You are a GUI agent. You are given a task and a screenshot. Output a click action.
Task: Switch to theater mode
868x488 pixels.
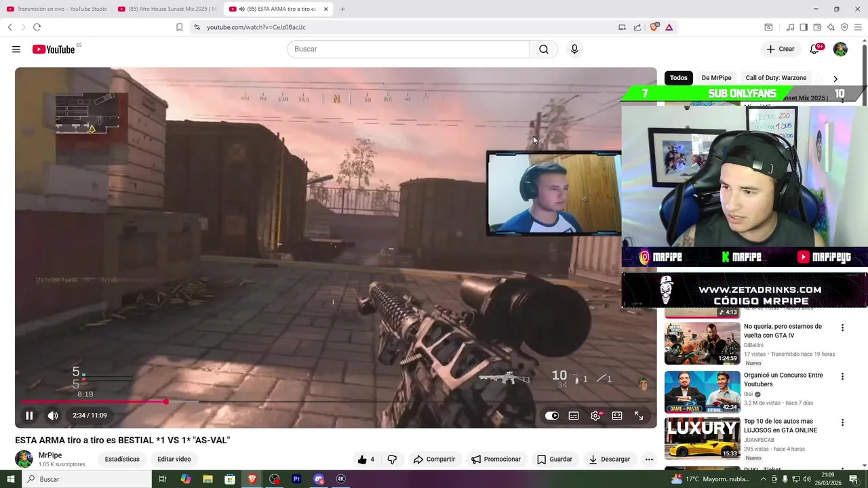(617, 415)
